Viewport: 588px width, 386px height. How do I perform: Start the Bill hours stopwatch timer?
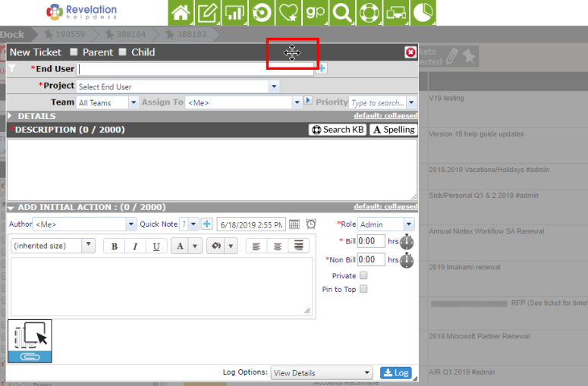(407, 242)
